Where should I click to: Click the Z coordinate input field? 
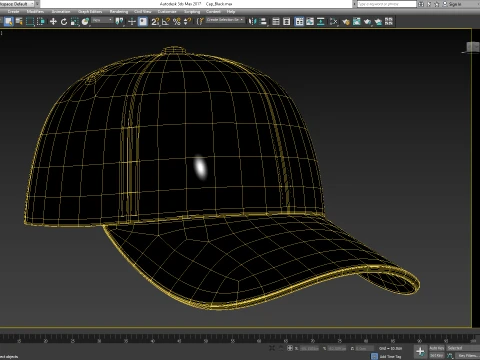(364, 348)
